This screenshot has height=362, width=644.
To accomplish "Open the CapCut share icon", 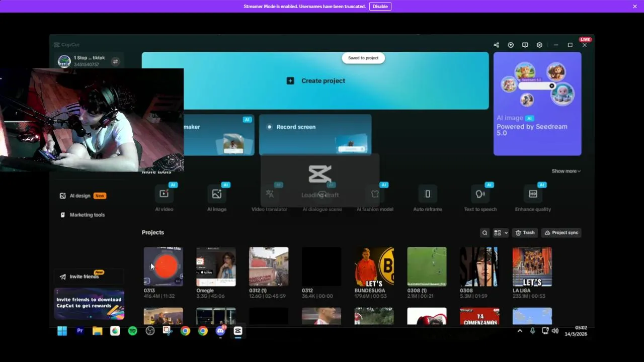I will coord(496,45).
